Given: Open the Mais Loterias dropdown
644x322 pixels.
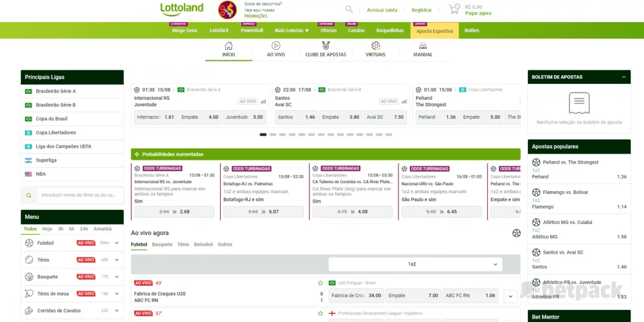Looking at the screenshot, I should coord(292,30).
